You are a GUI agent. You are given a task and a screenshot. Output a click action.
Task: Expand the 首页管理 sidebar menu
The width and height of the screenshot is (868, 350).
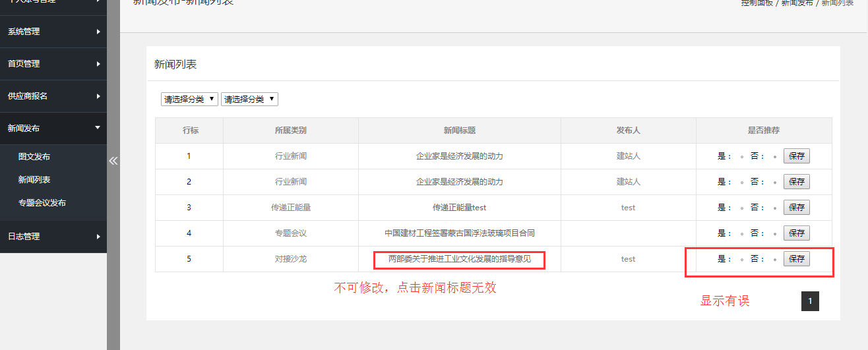53,64
